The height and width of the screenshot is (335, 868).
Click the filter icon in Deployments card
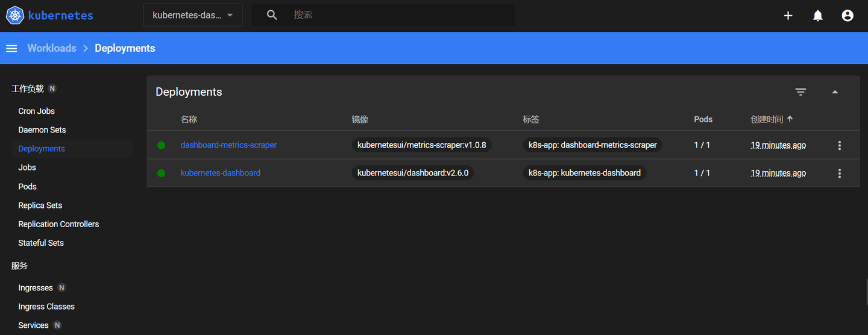[x=800, y=92]
